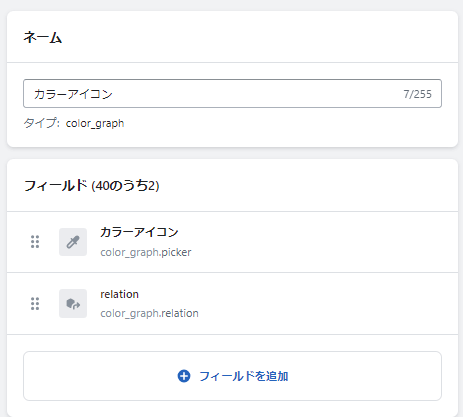Click the フィールドを追加 button label
The image size is (463, 417).
click(244, 376)
